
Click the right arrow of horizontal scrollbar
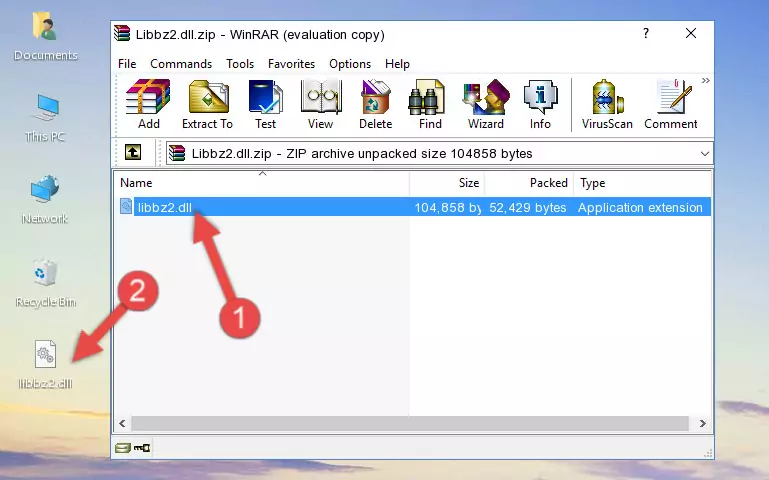pyautogui.click(x=703, y=423)
